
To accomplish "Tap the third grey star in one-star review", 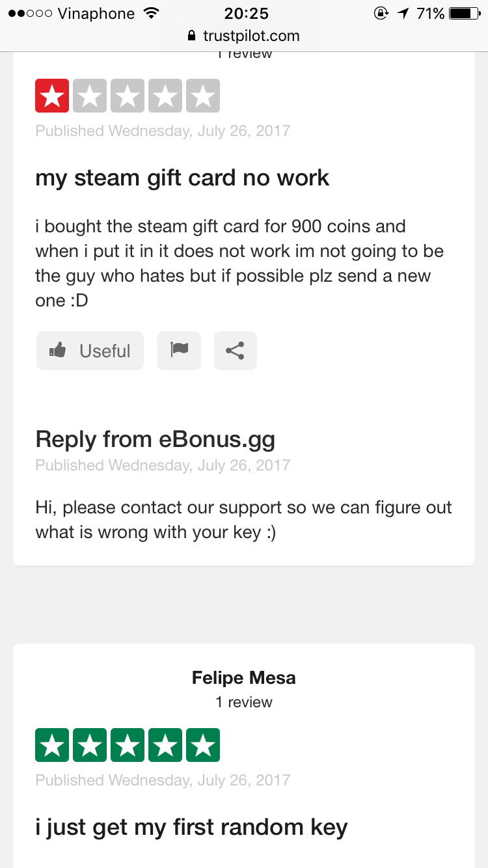I will point(128,96).
